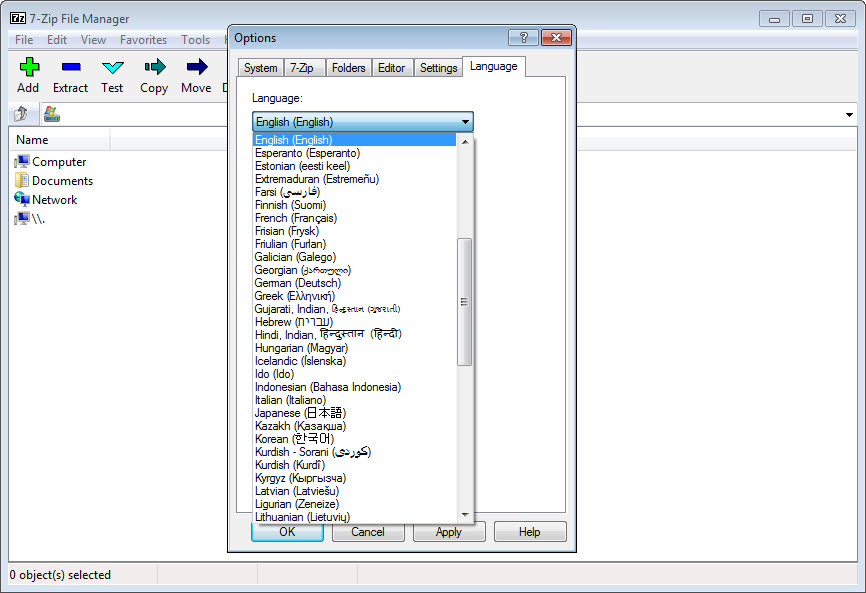Open the address bar dropdown arrow
Viewport: 866px width, 593px height.
pos(849,115)
